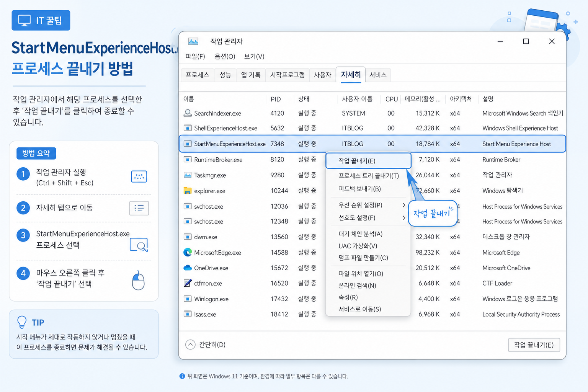The width and height of the screenshot is (588, 392).
Task: Click the Microsoft OneDrive description text
Action: click(506, 268)
